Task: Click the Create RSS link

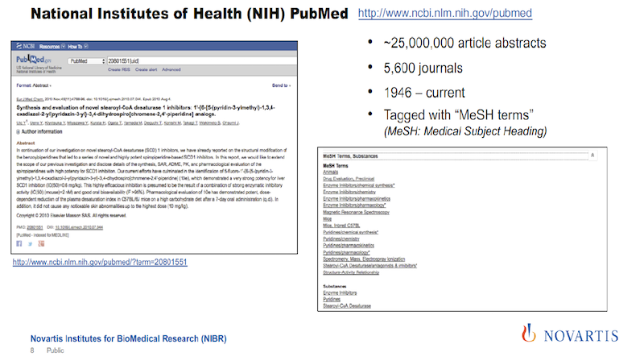Action: click(119, 69)
